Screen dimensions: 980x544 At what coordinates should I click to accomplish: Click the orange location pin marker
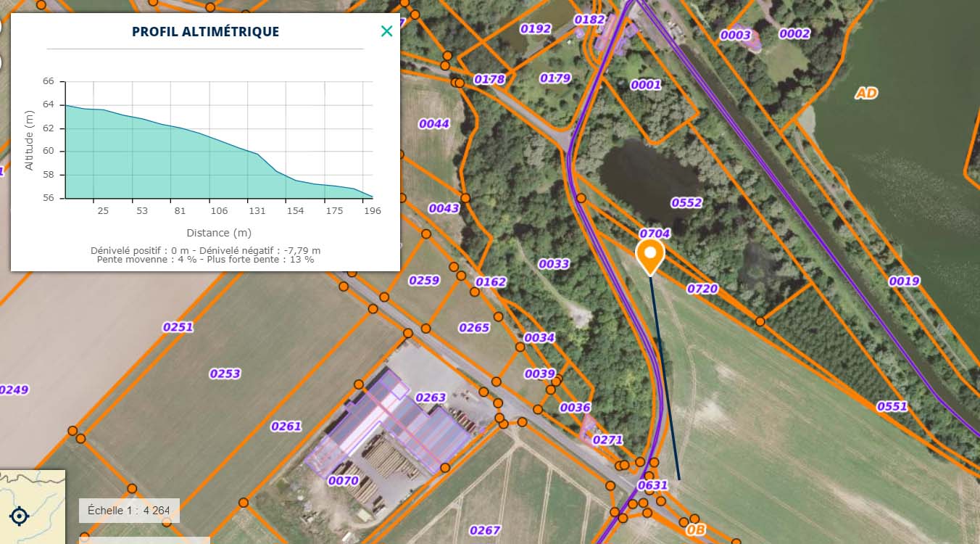(650, 255)
